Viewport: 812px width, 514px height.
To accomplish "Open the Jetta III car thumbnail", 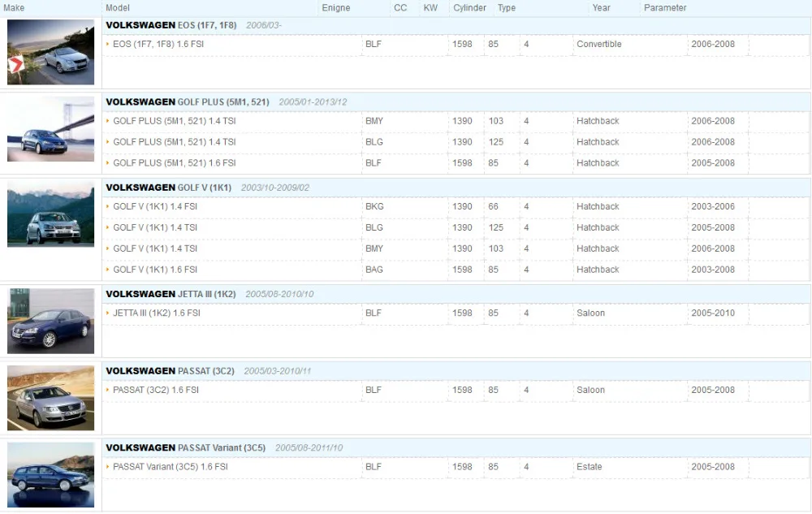I will point(50,321).
